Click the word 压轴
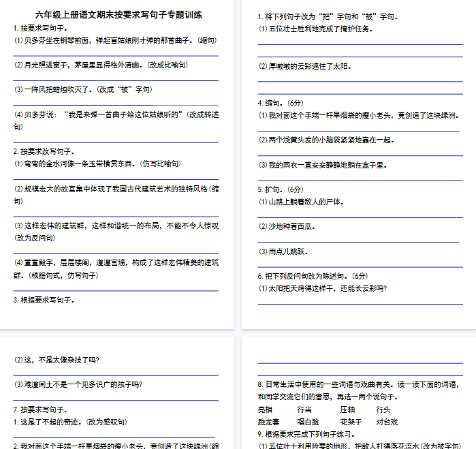This screenshot has width=476, height=449. pos(347,409)
